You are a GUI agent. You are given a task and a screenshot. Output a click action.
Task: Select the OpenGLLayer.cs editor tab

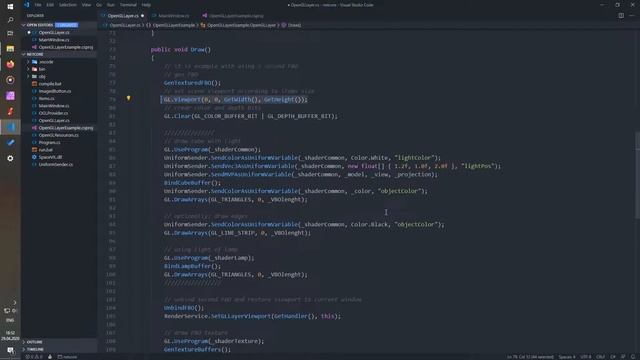pyautogui.click(x=123, y=16)
